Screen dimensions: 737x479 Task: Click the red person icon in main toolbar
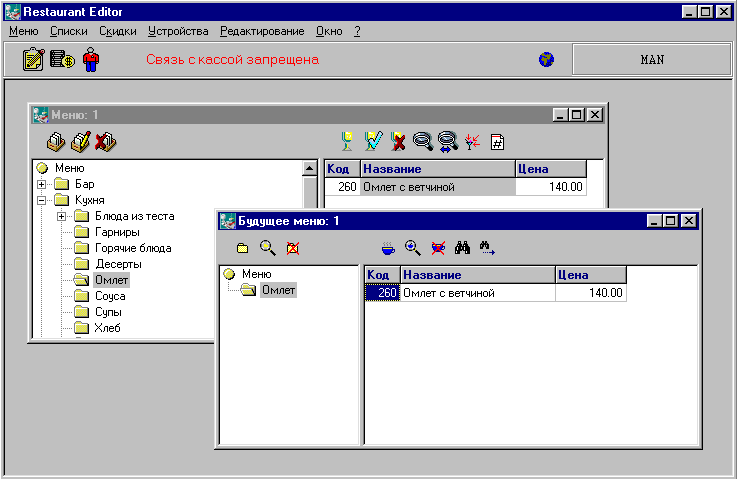[x=91, y=60]
